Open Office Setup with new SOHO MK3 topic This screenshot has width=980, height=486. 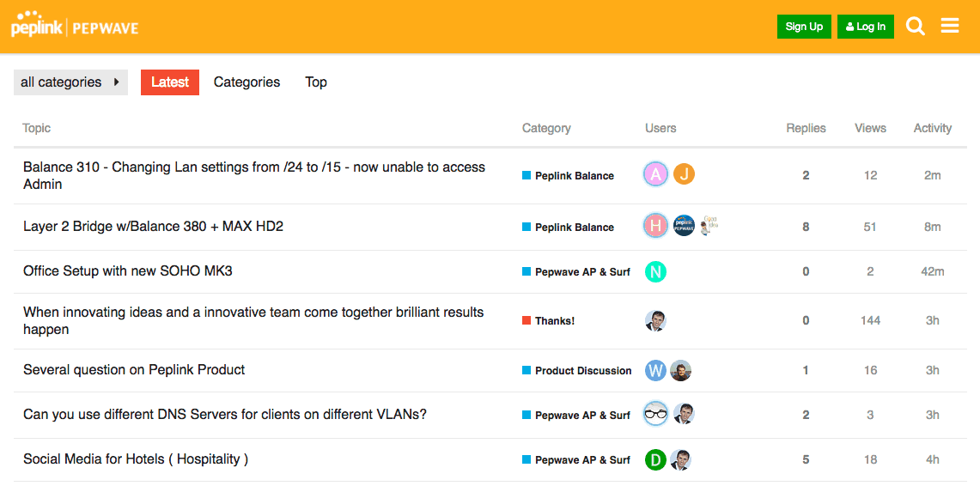[128, 271]
